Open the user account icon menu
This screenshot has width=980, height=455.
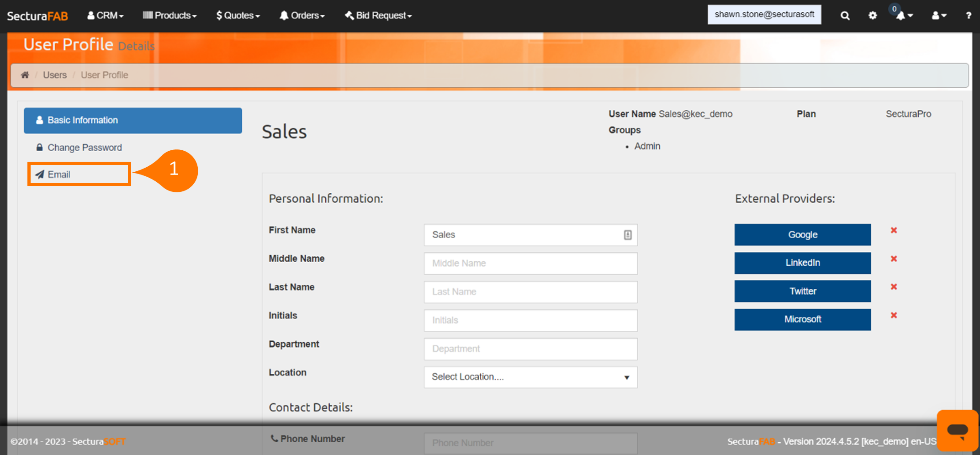pyautogui.click(x=939, y=16)
